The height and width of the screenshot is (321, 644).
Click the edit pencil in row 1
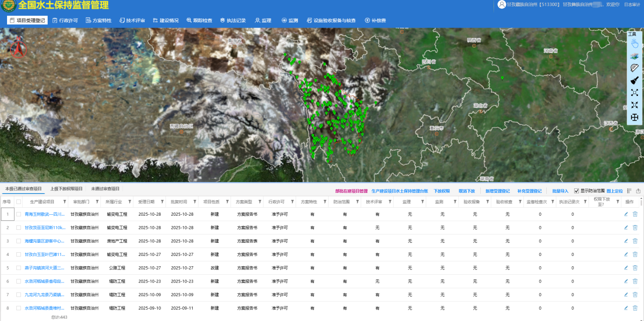tap(626, 214)
